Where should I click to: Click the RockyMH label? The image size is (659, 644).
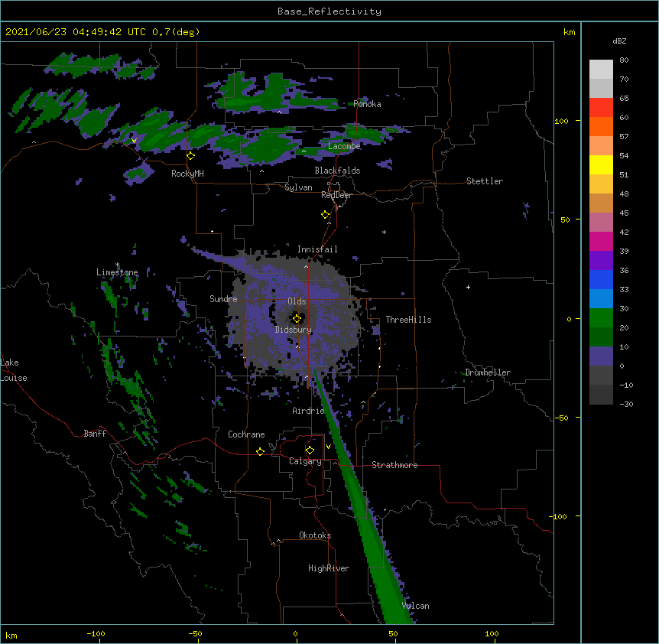point(187,174)
